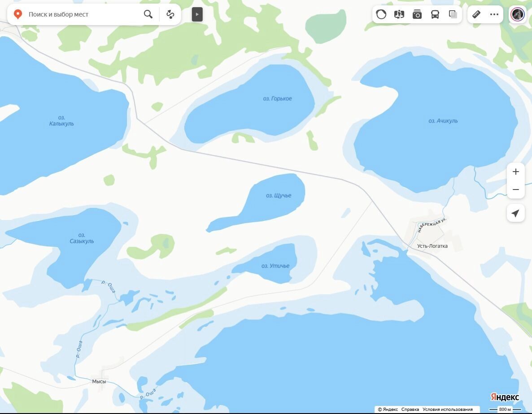Select the ruler measurement tool
This screenshot has height=414, width=532.
(476, 14)
